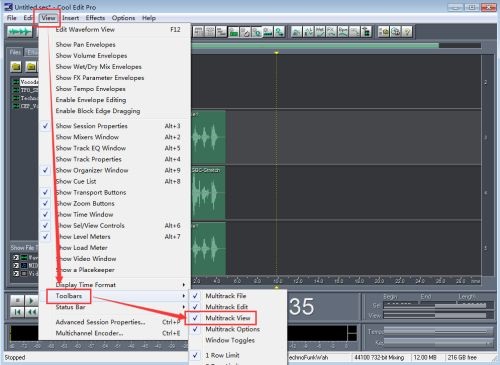Toggle Show Zoom Buttons option
This screenshot has width=500, height=365.
coord(115,203)
